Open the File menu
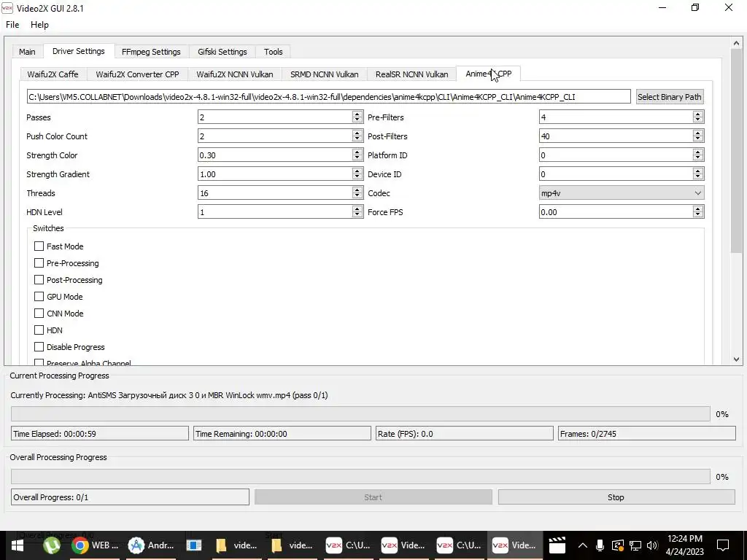 tap(12, 25)
